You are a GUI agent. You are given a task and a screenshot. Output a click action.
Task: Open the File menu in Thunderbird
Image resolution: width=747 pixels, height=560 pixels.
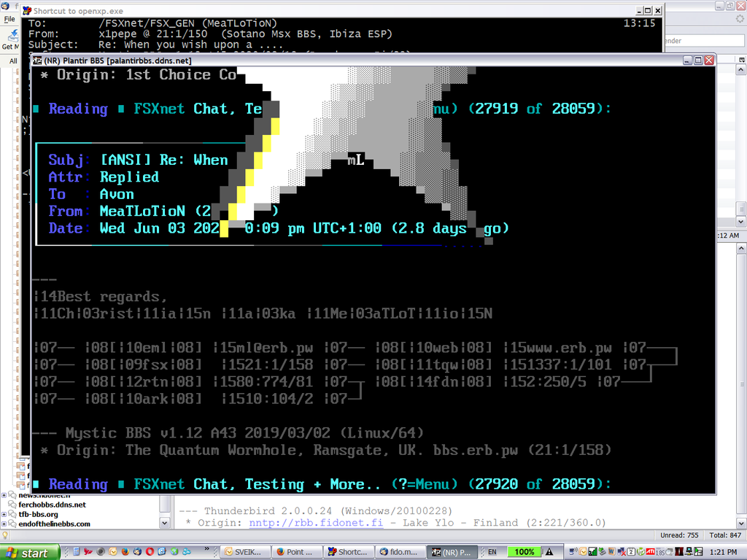coord(9,19)
